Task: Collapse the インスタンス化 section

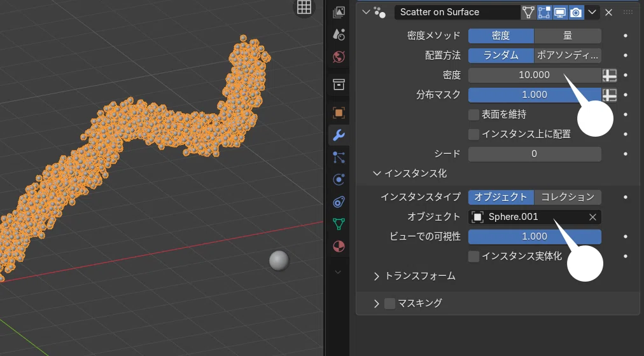Action: pos(377,174)
